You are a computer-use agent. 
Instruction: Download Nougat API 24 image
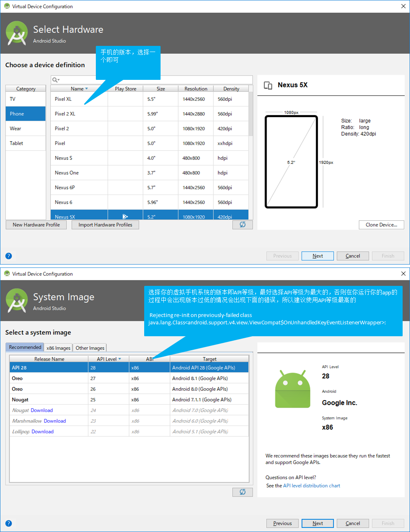pos(42,410)
